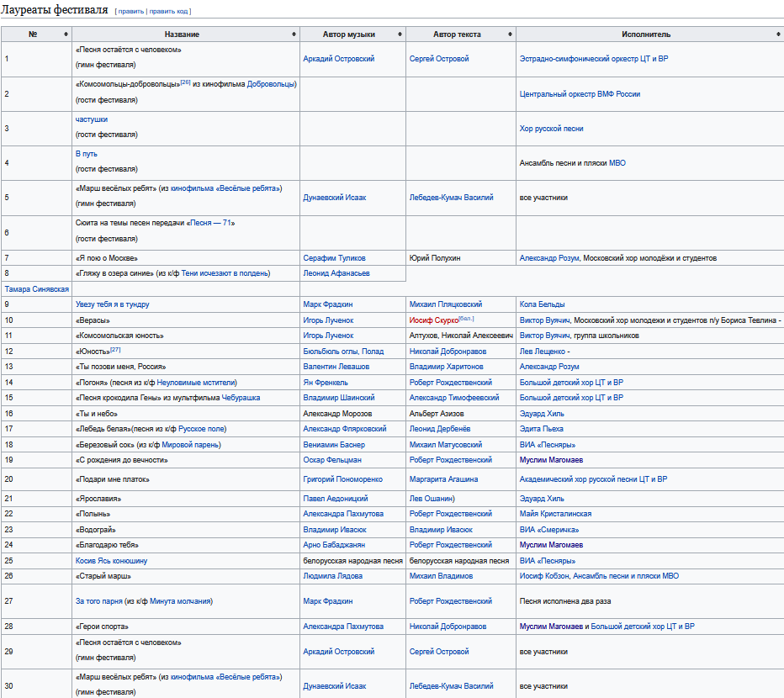Open Леонид Дербенёв link
This screenshot has height=698, width=784.
(x=439, y=429)
